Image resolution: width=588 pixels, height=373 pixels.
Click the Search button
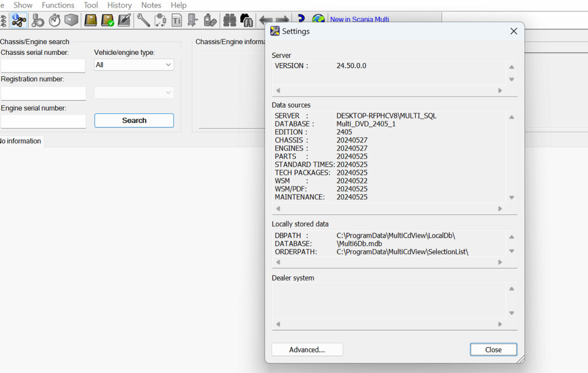[x=134, y=120]
